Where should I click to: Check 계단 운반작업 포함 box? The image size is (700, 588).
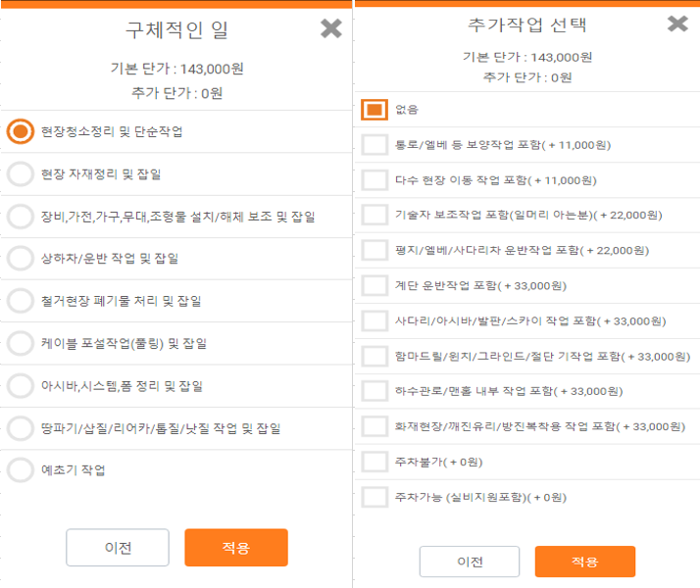point(375,285)
